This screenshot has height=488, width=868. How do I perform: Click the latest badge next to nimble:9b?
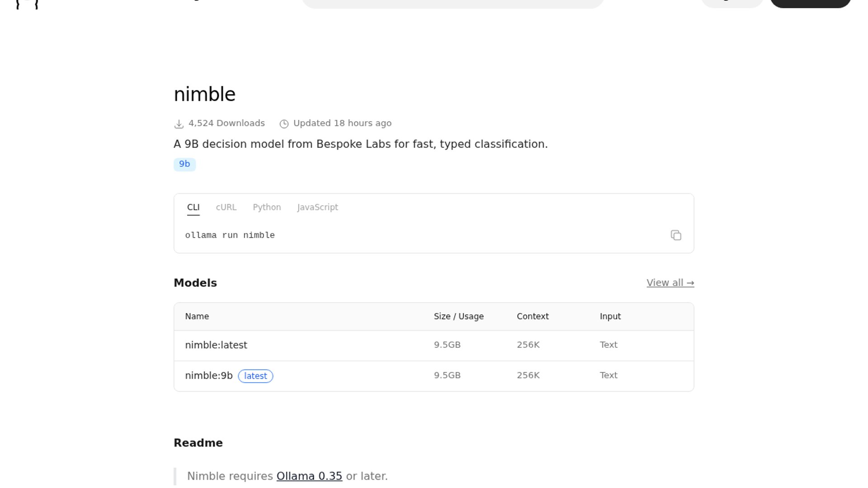[255, 376]
